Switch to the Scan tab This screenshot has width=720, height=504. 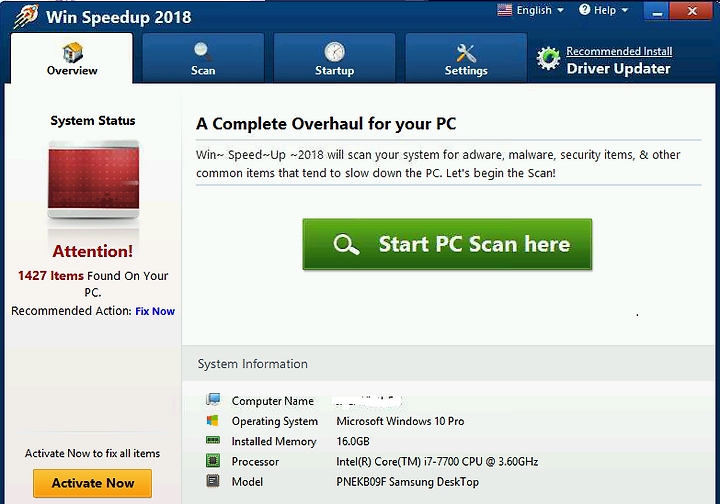click(203, 58)
